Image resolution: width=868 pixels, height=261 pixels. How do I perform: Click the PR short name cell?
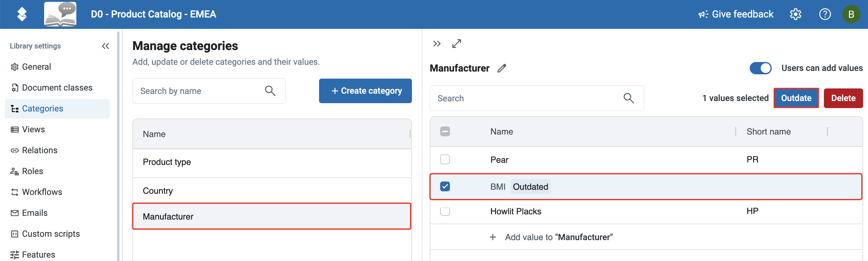tap(752, 159)
